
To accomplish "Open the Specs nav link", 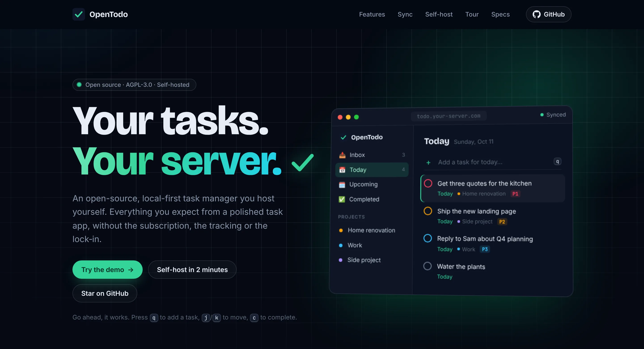I will tap(500, 14).
